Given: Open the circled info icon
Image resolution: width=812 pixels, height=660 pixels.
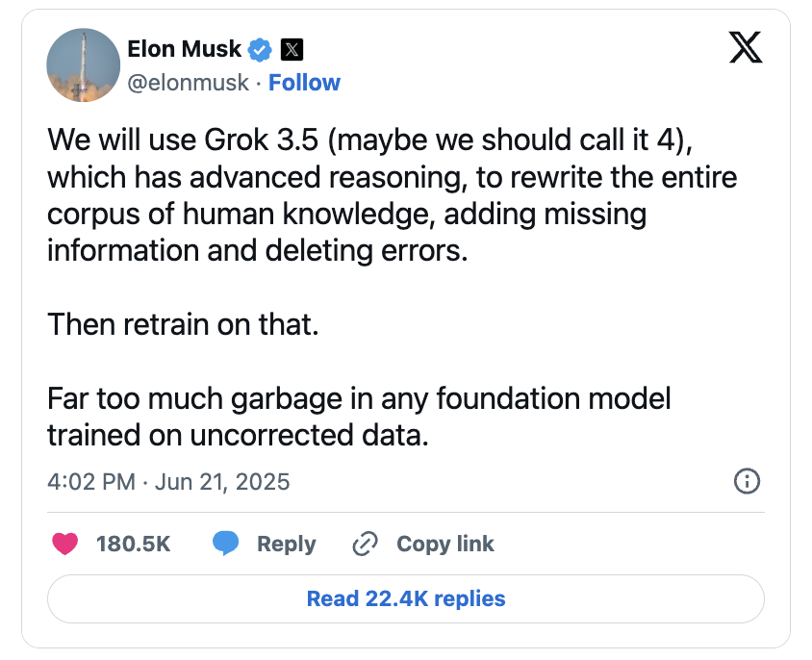Looking at the screenshot, I should click(747, 481).
